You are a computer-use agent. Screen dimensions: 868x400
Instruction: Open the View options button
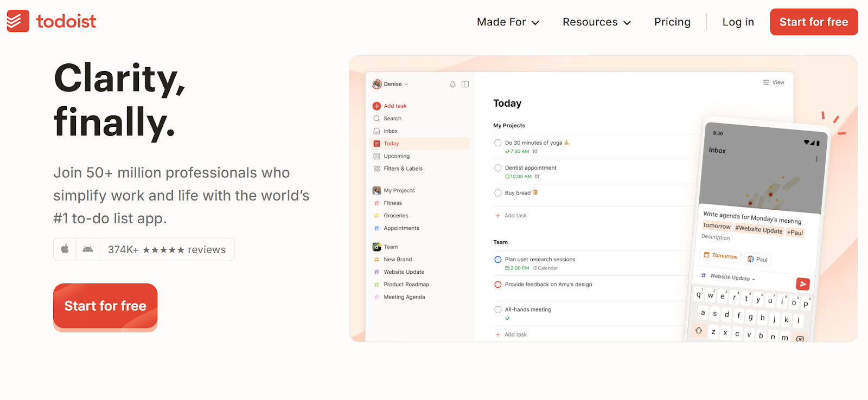tap(774, 82)
